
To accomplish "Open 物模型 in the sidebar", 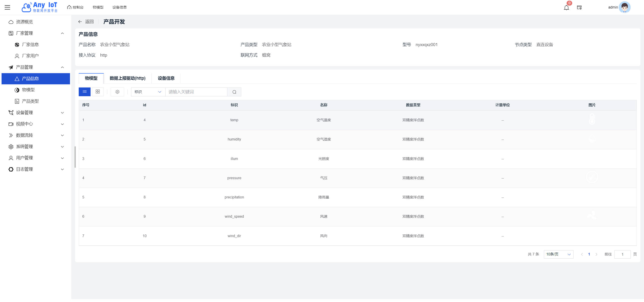I will tap(28, 90).
